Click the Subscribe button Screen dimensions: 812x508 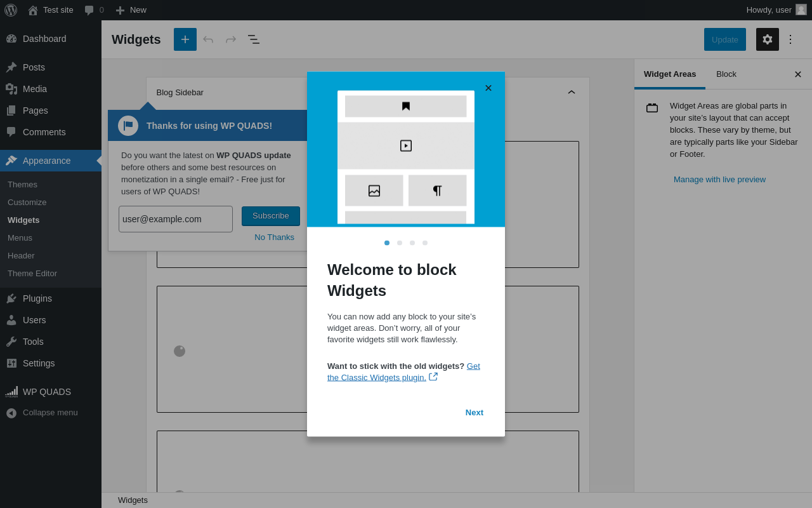271,216
